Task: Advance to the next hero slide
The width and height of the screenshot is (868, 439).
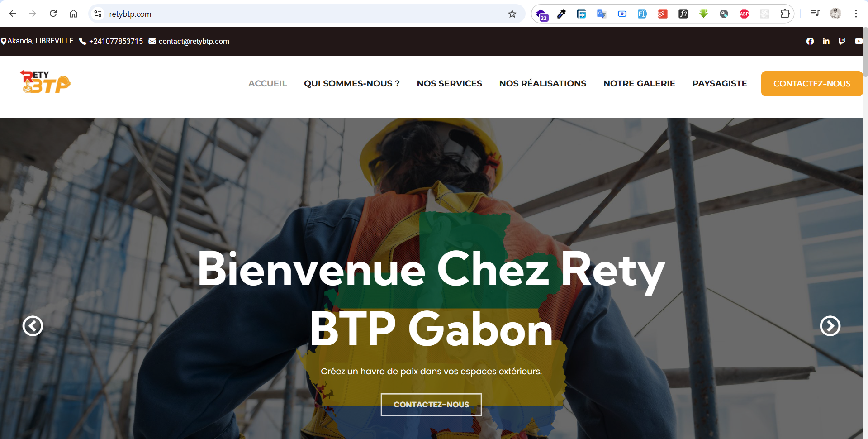Action: coord(830,326)
